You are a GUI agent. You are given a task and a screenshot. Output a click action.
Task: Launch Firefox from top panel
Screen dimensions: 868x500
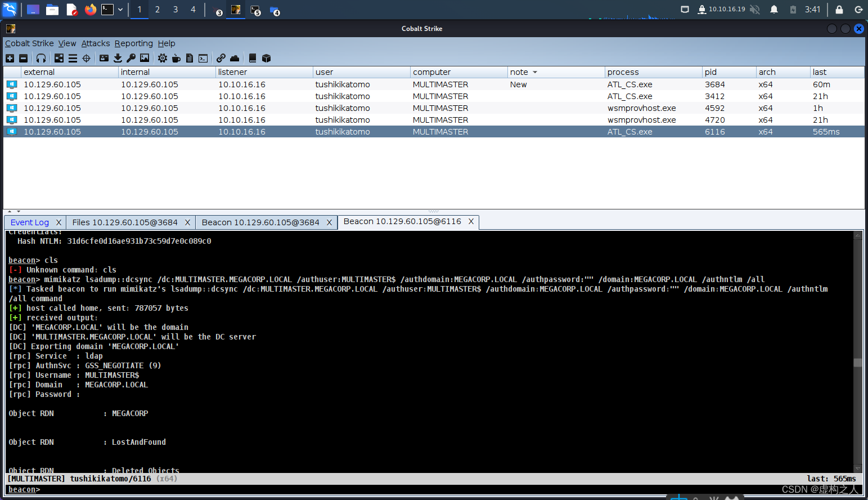coord(90,10)
